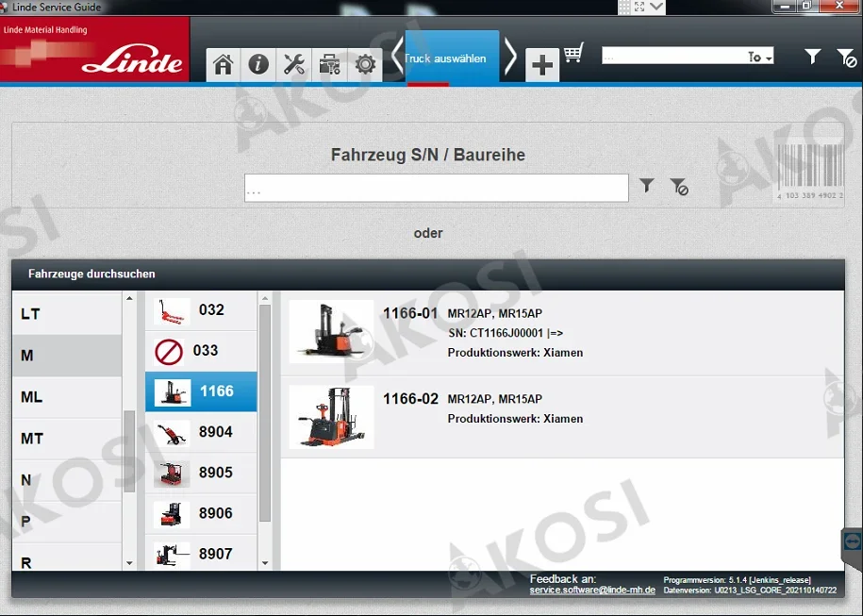Viewport: 863px width, 616px height.
Task: Select 1166-02 model entry
Action: tap(562, 417)
